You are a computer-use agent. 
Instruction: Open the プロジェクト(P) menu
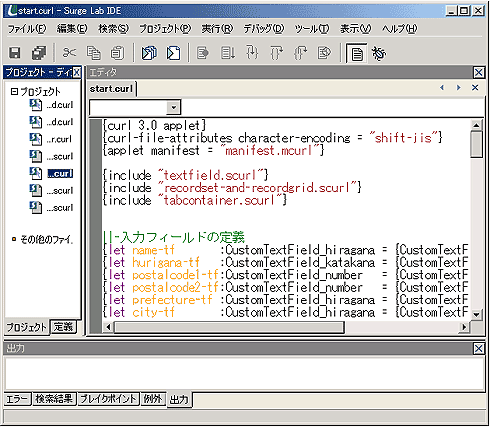(165, 29)
